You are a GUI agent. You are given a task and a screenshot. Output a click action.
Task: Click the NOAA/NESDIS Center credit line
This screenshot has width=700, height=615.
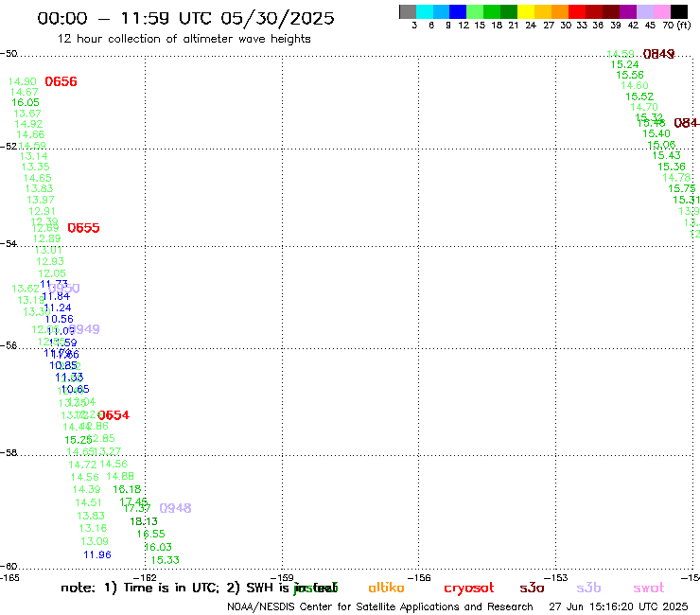click(380, 607)
